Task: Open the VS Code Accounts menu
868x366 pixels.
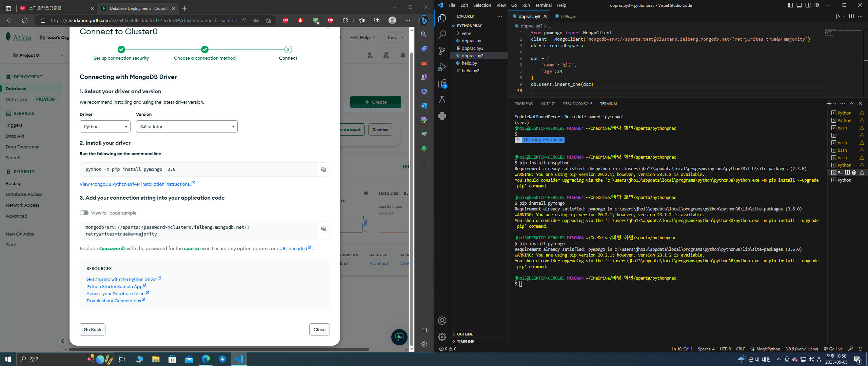Action: 442,321
